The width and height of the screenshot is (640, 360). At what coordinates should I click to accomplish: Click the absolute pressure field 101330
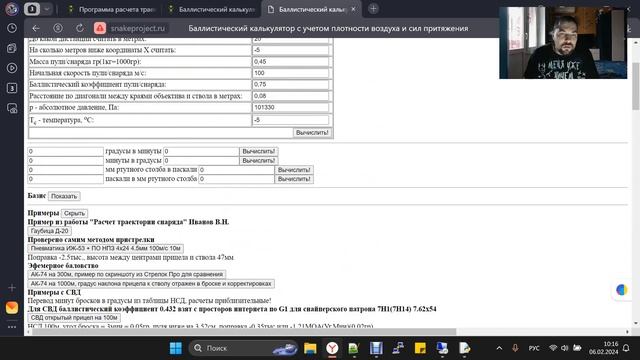coord(291,107)
